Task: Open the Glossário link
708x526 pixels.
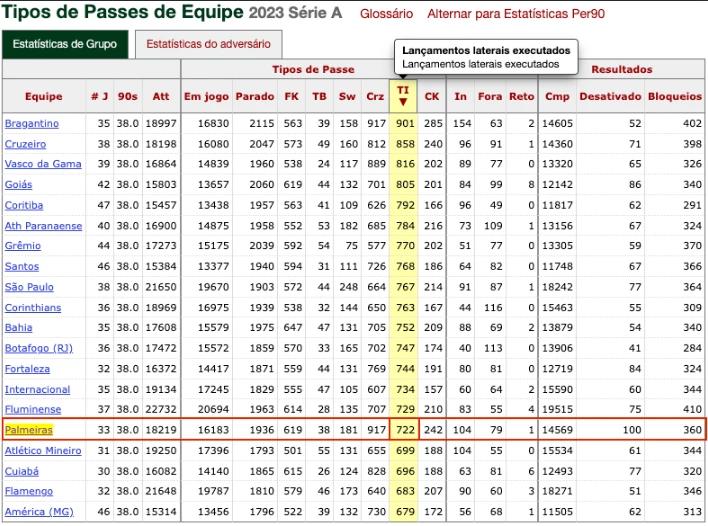Action: click(x=386, y=14)
